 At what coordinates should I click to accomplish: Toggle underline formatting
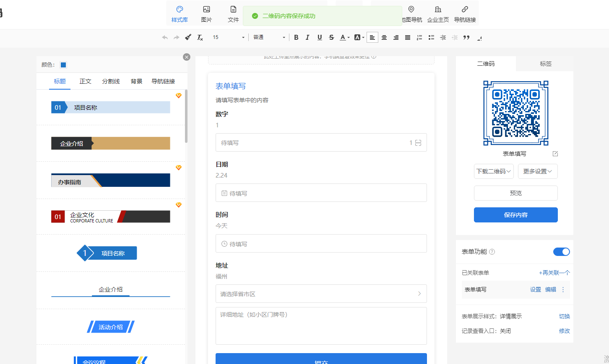[320, 37]
